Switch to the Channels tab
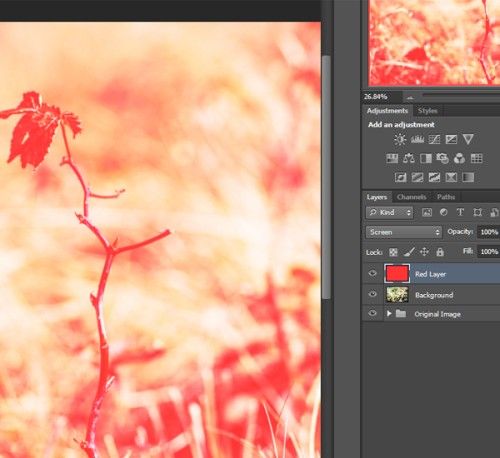Image resolution: width=500 pixels, height=458 pixels. click(x=412, y=197)
